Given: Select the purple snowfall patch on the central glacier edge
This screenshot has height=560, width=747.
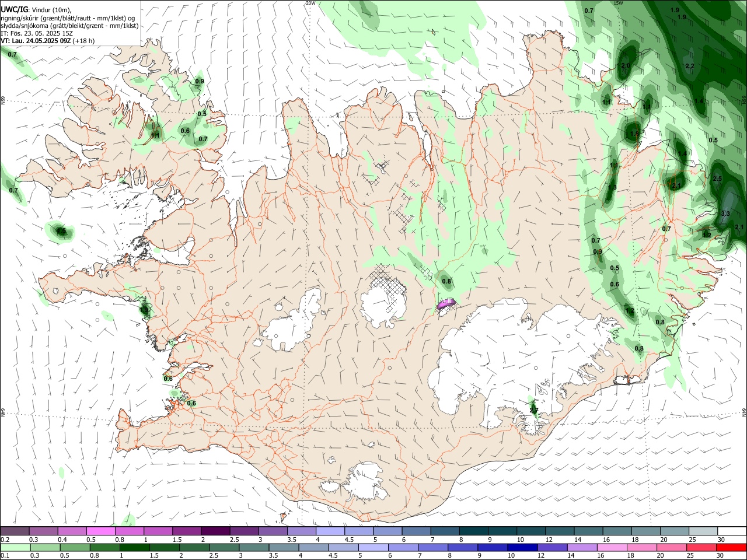Looking at the screenshot, I should coord(446,303).
